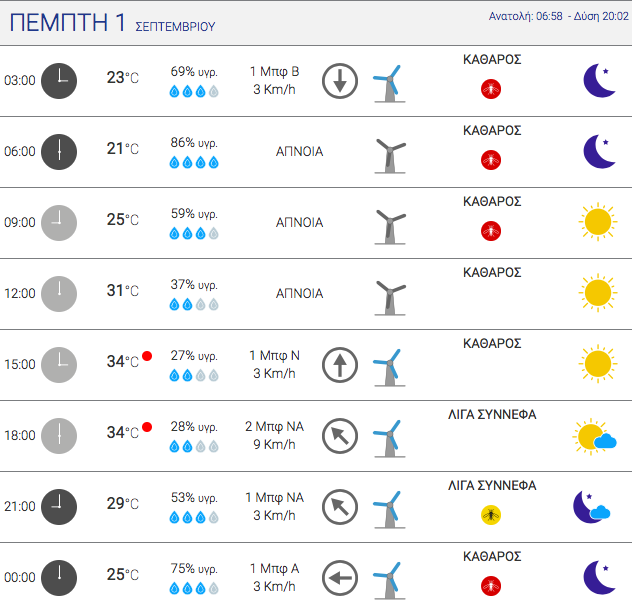Screen dimensions: 632x609
Task: Click the yellow mosquito indicator at 21:00
Action: tap(491, 515)
